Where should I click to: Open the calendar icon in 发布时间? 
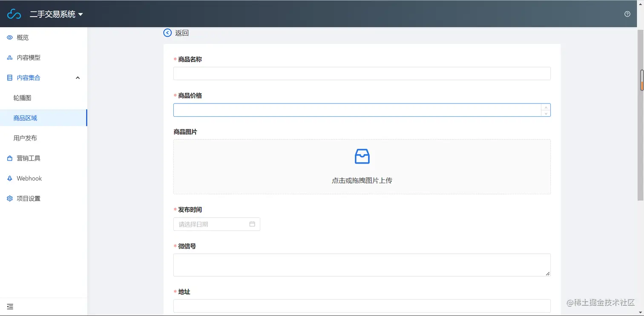click(x=252, y=224)
